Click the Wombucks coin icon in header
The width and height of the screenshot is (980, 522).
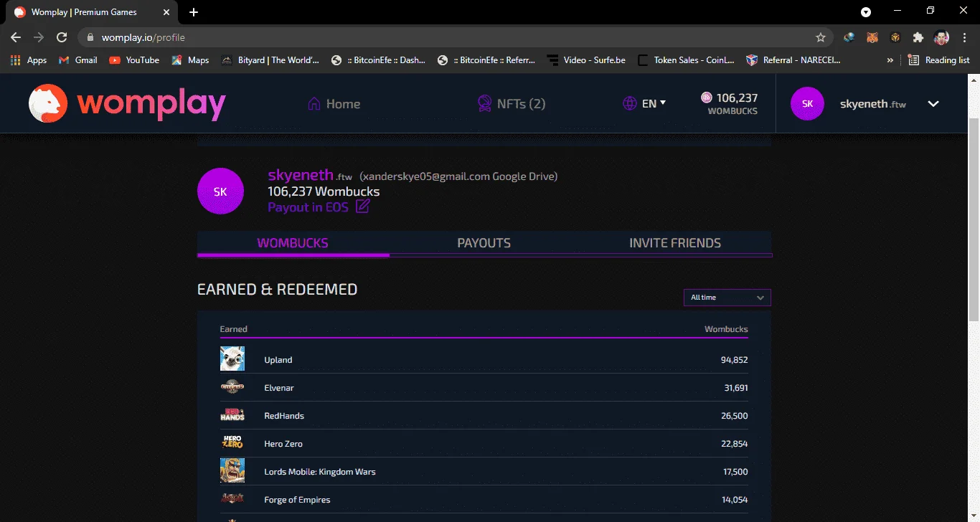[x=707, y=98]
